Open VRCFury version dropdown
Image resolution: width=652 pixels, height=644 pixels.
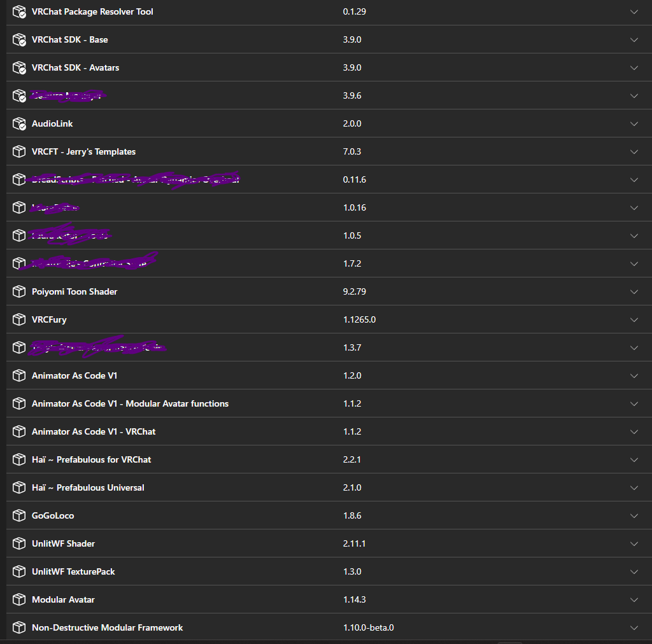pos(634,319)
